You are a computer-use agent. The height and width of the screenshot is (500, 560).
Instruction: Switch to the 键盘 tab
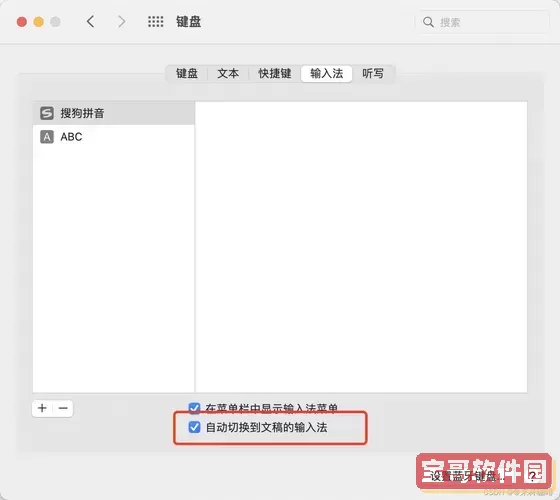187,74
